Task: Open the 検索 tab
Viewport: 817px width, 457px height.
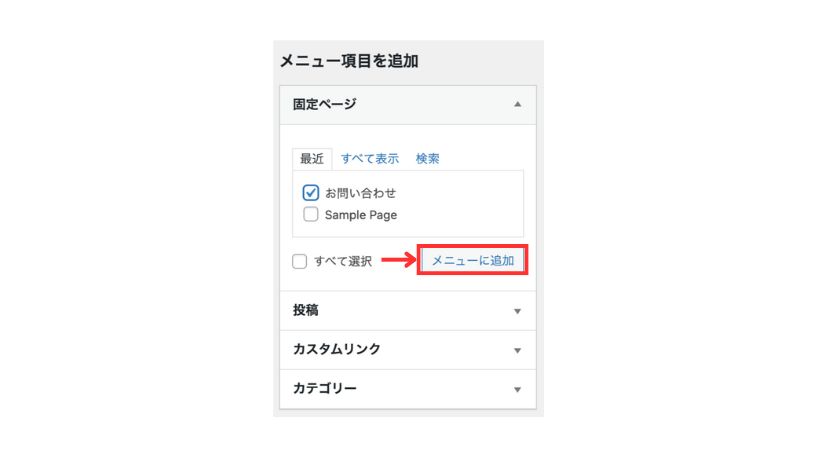Action: click(x=427, y=159)
